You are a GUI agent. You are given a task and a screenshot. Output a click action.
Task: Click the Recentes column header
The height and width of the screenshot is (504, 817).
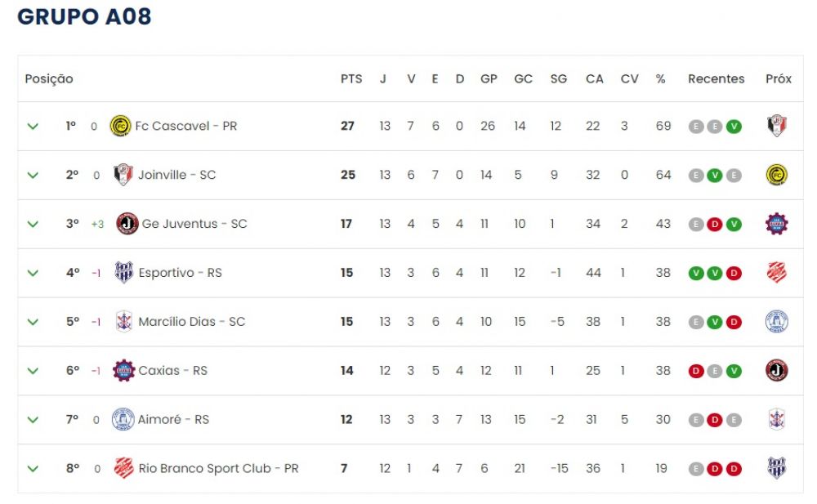coord(716,79)
